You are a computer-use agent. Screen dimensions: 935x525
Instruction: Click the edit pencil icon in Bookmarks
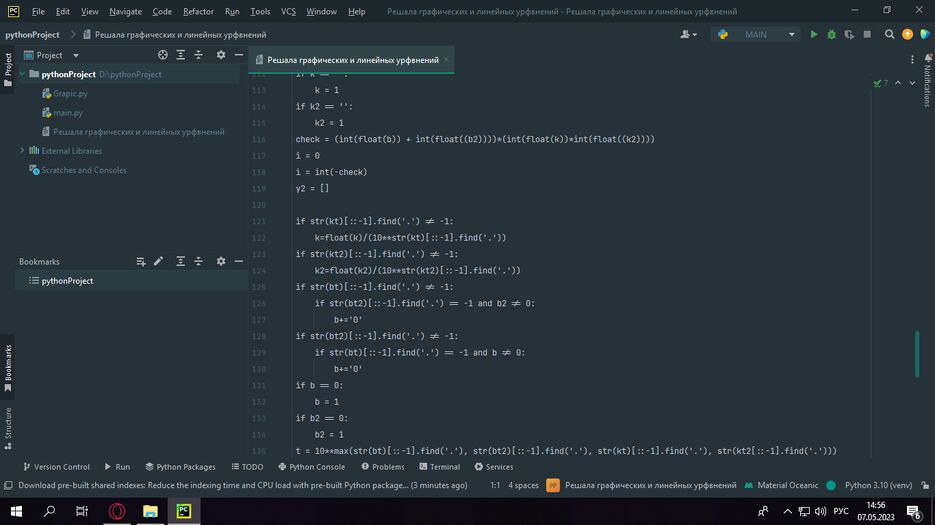click(158, 262)
